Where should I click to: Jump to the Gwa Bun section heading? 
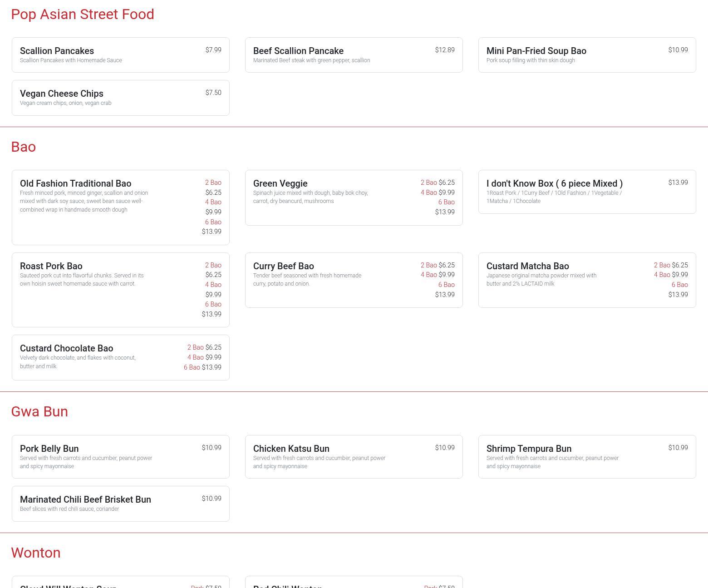tap(39, 411)
